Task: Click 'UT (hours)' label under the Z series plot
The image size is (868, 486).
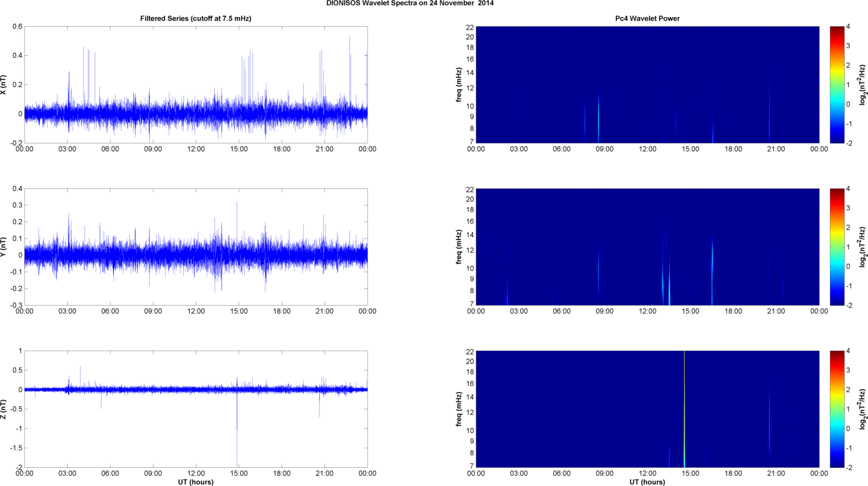Action: pyautogui.click(x=196, y=482)
